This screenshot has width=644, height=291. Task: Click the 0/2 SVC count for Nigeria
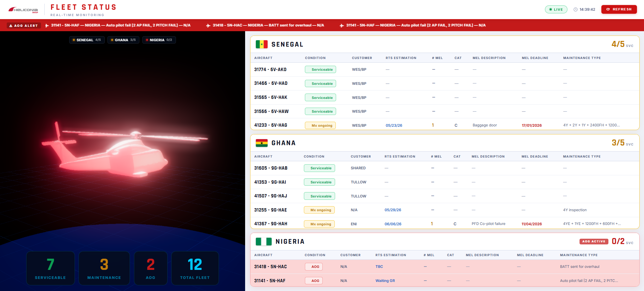coord(622,241)
